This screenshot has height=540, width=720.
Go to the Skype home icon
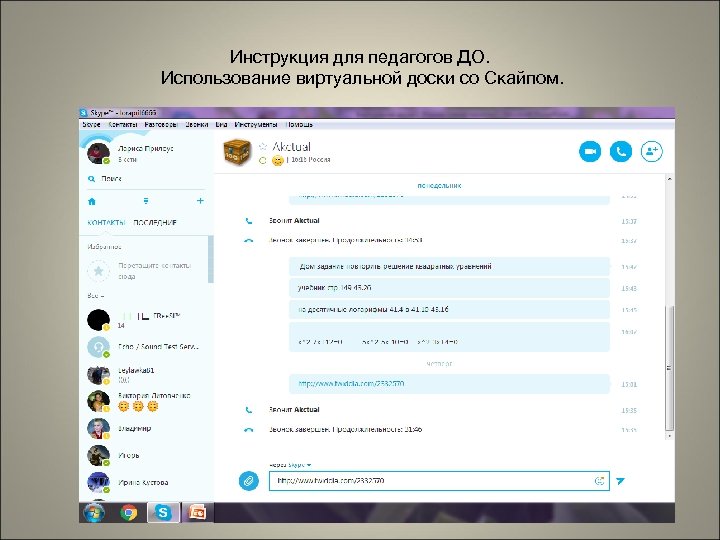coord(92,201)
